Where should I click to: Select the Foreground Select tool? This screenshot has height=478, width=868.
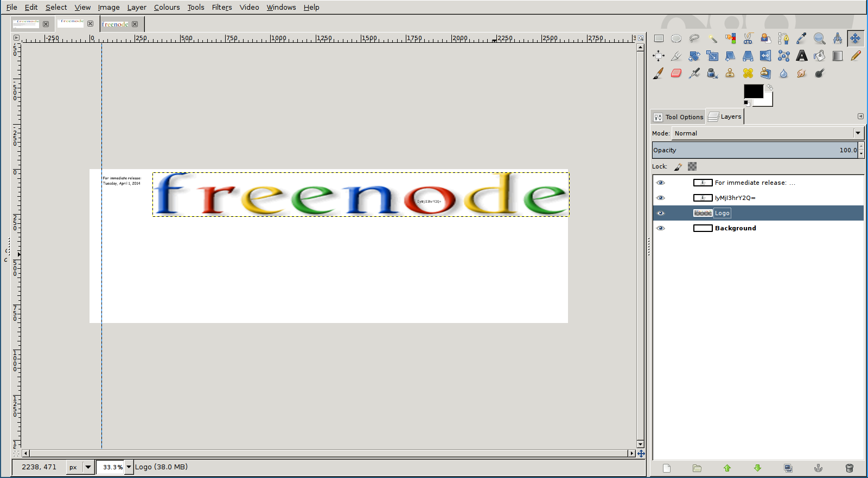765,38
